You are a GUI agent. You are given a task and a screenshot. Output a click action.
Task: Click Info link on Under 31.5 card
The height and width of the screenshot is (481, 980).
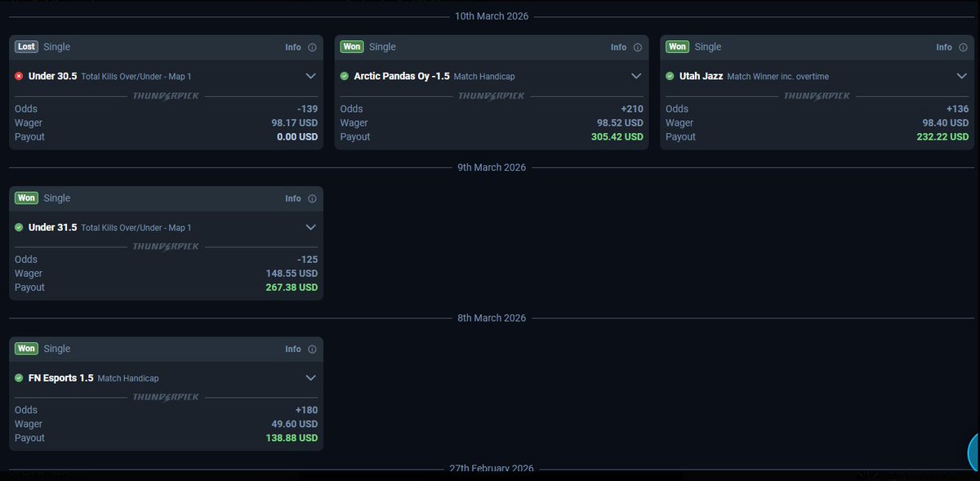pyautogui.click(x=293, y=198)
